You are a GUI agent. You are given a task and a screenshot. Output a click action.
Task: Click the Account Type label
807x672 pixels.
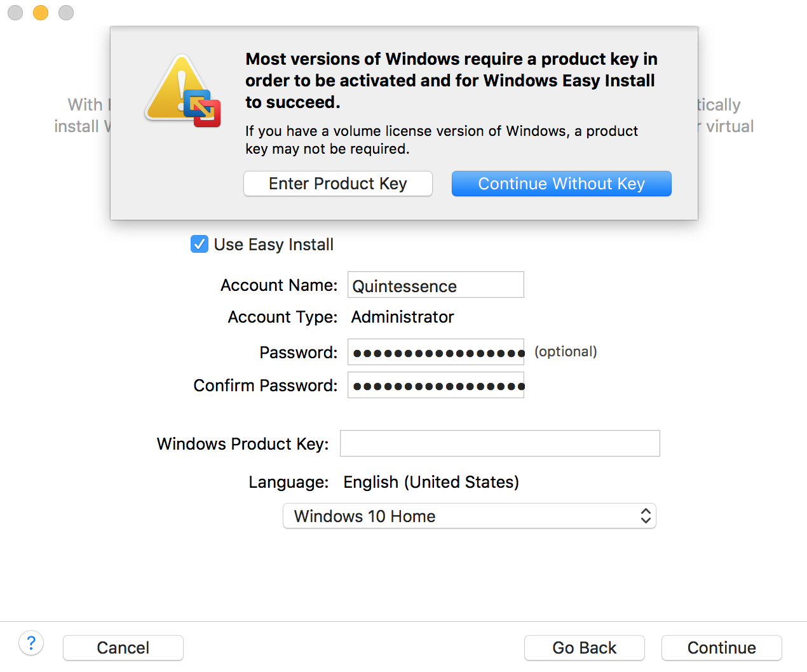pos(283,317)
